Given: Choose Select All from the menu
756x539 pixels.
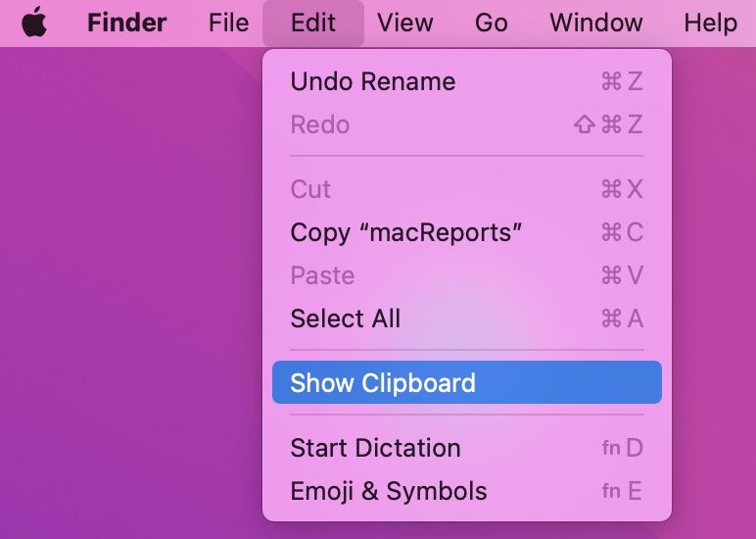Looking at the screenshot, I should click(x=345, y=318).
